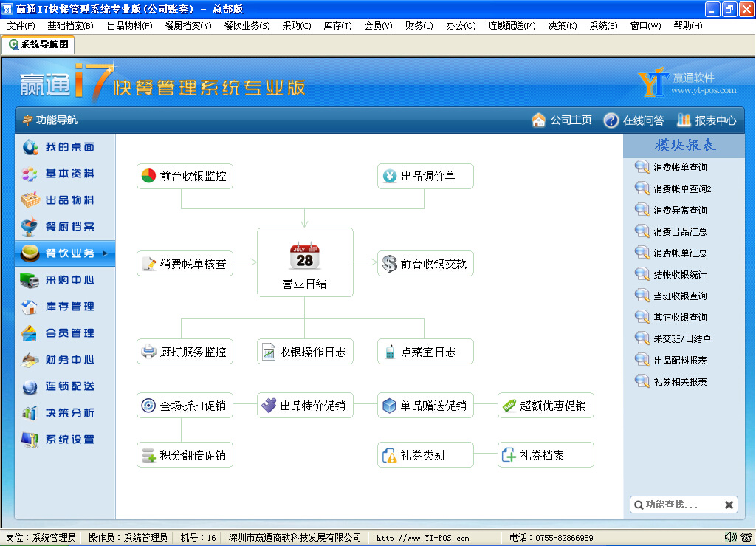Click magnifier icon beside 礼券相关报表
The width and height of the screenshot is (756, 546).
pyautogui.click(x=642, y=381)
